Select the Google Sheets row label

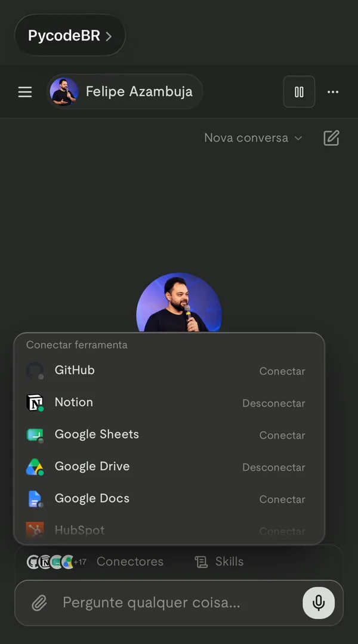coord(97,435)
